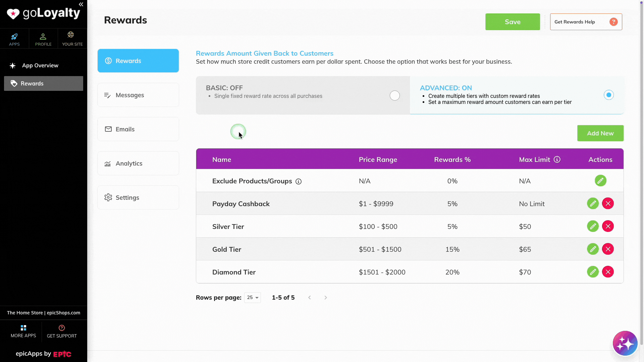Go to the next table page
Image resolution: width=644 pixels, height=362 pixels.
[x=326, y=298]
